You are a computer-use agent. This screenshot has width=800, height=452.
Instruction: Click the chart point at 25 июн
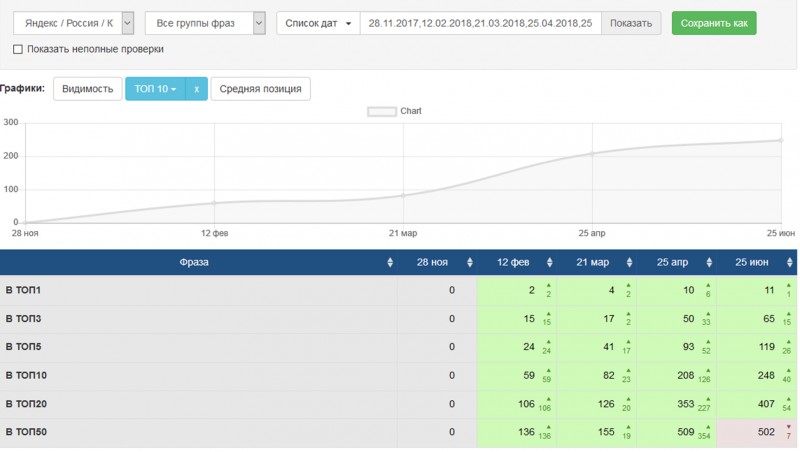pos(781,140)
